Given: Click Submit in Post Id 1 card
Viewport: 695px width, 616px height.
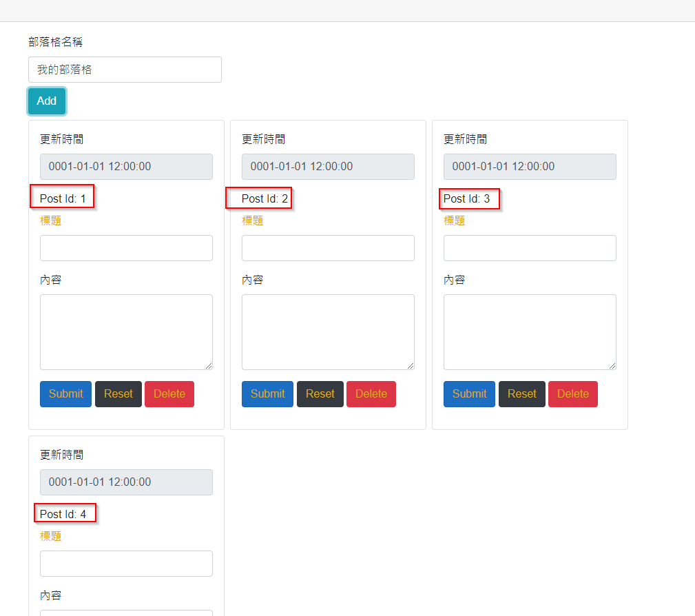Looking at the screenshot, I should [x=65, y=394].
